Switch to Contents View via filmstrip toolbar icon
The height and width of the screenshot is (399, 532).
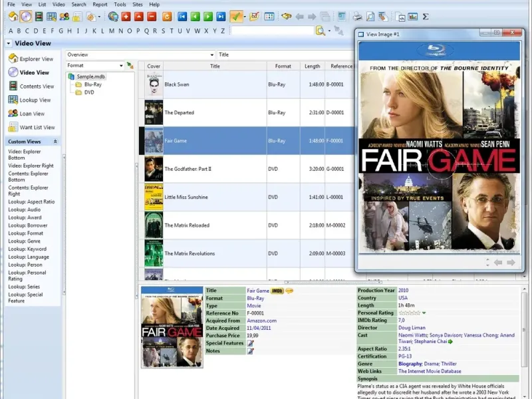39,16
